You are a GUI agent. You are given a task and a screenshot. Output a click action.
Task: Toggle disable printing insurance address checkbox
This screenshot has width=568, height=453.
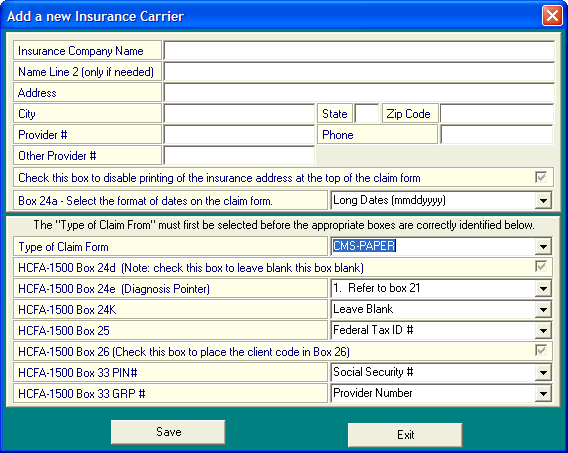click(x=541, y=177)
